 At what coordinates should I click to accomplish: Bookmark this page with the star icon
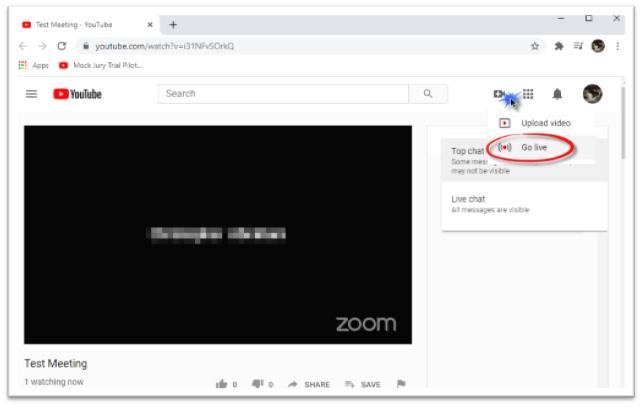535,46
